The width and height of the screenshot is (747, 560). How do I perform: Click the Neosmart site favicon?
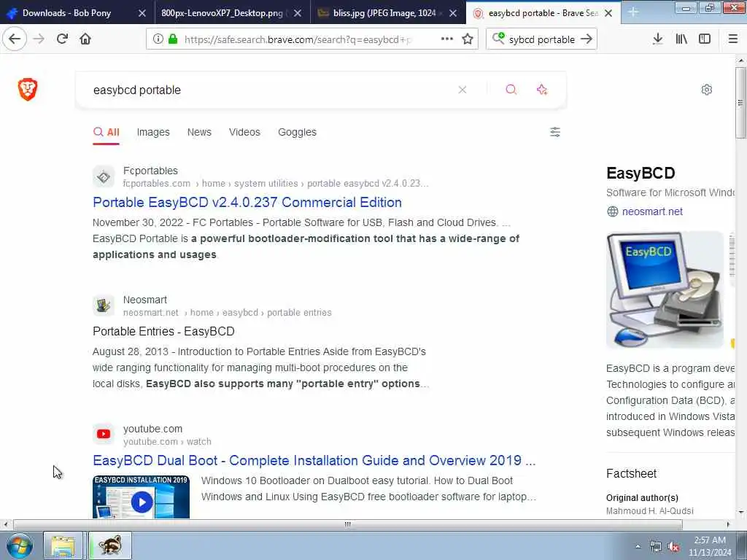pos(104,306)
